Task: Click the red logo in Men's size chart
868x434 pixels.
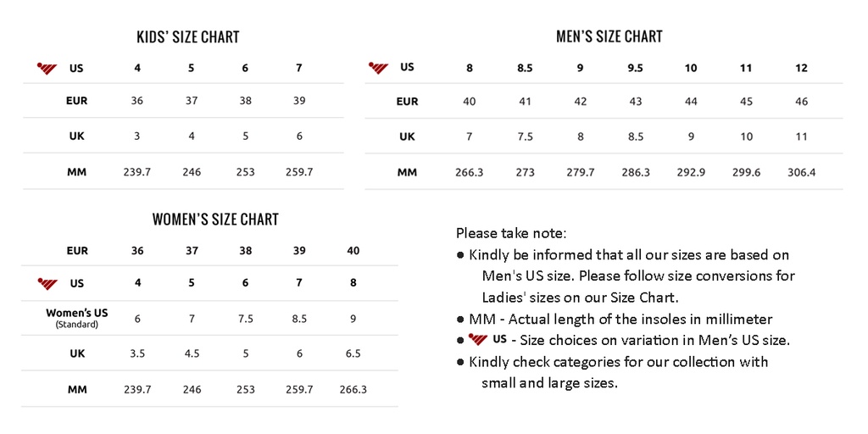Action: pyautogui.click(x=379, y=68)
